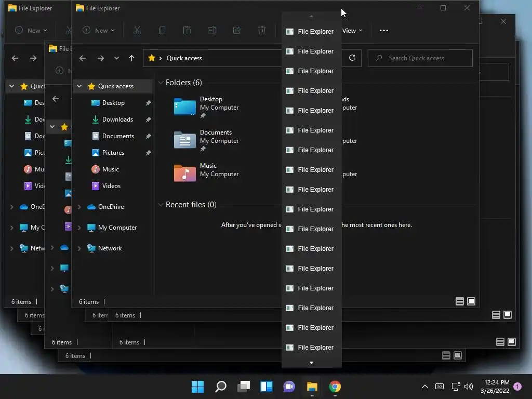
Task: Click the up arrow next to address bar
Action: point(131,58)
